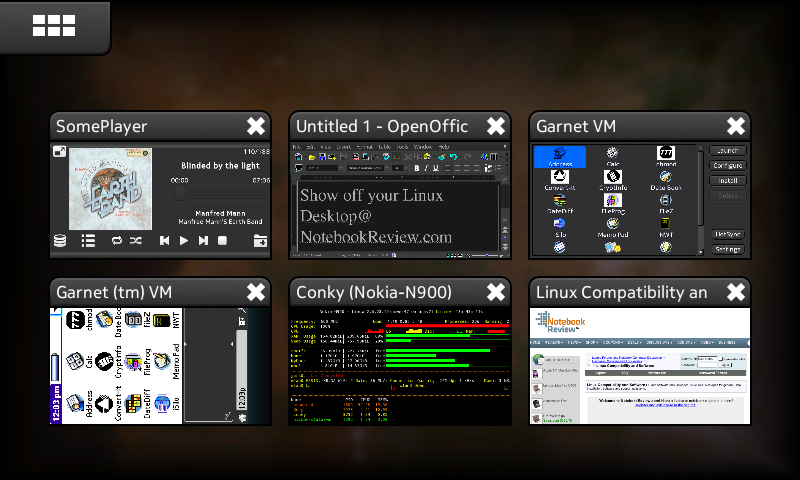
Task: Expand the font size dropdown in OpenOffice
Action: (x=406, y=168)
